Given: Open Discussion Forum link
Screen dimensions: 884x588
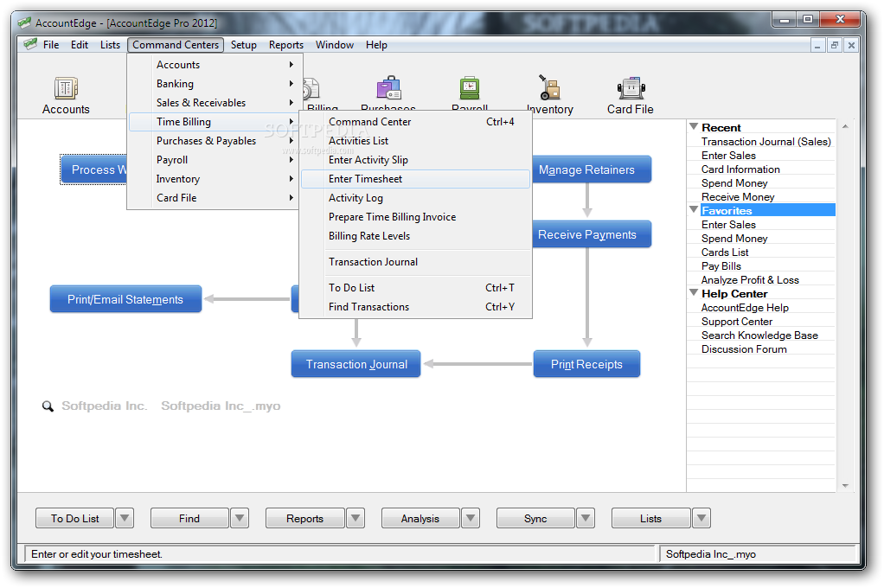Looking at the screenshot, I should pyautogui.click(x=744, y=349).
